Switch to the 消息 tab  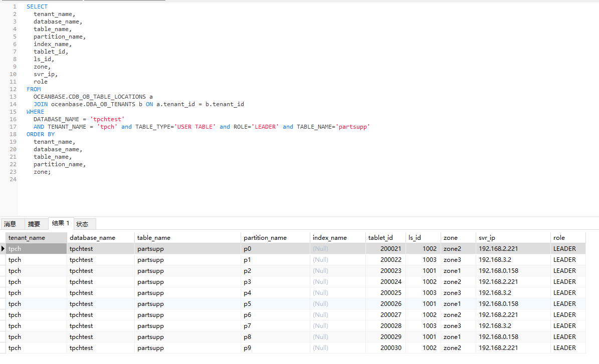(10, 224)
